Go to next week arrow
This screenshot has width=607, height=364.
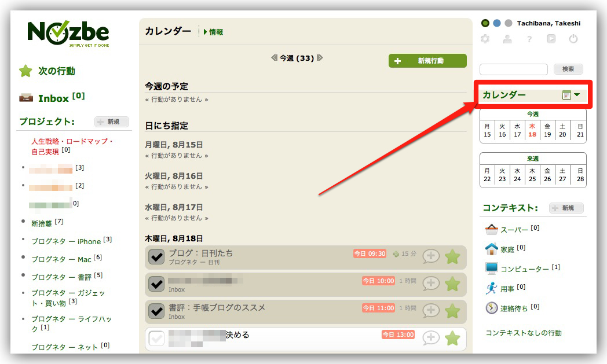(320, 58)
